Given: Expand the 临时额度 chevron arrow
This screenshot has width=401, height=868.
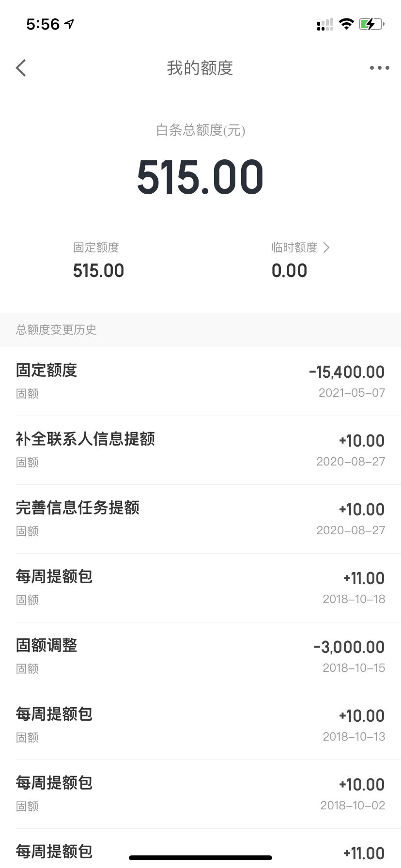Looking at the screenshot, I should [326, 248].
